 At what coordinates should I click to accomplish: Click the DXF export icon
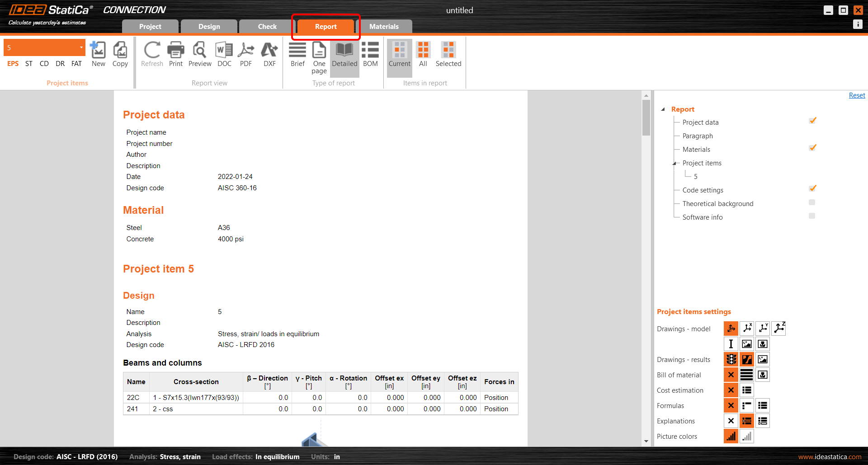269,54
